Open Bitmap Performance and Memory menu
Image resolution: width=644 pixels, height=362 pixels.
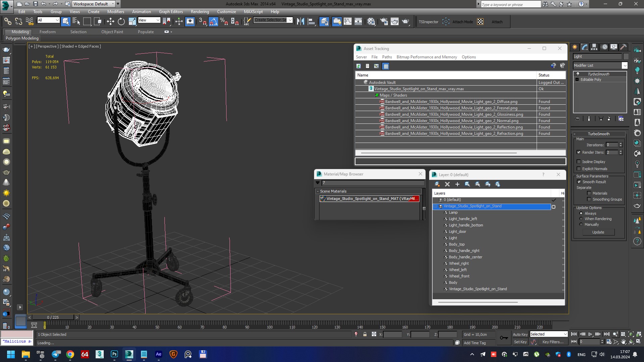[427, 57]
